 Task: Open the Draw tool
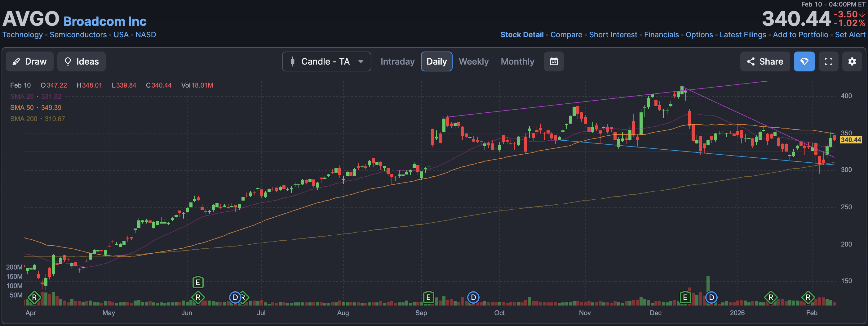coord(30,61)
